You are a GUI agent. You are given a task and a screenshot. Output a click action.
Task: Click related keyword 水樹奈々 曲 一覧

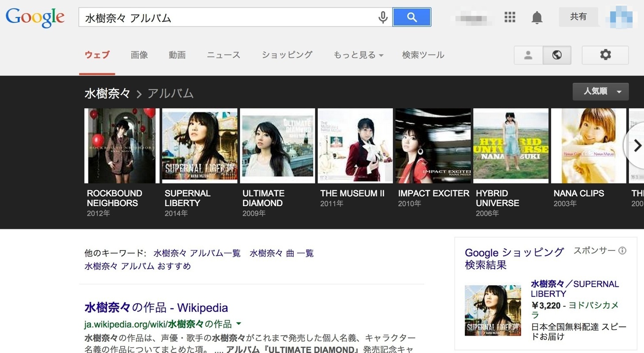pos(282,253)
